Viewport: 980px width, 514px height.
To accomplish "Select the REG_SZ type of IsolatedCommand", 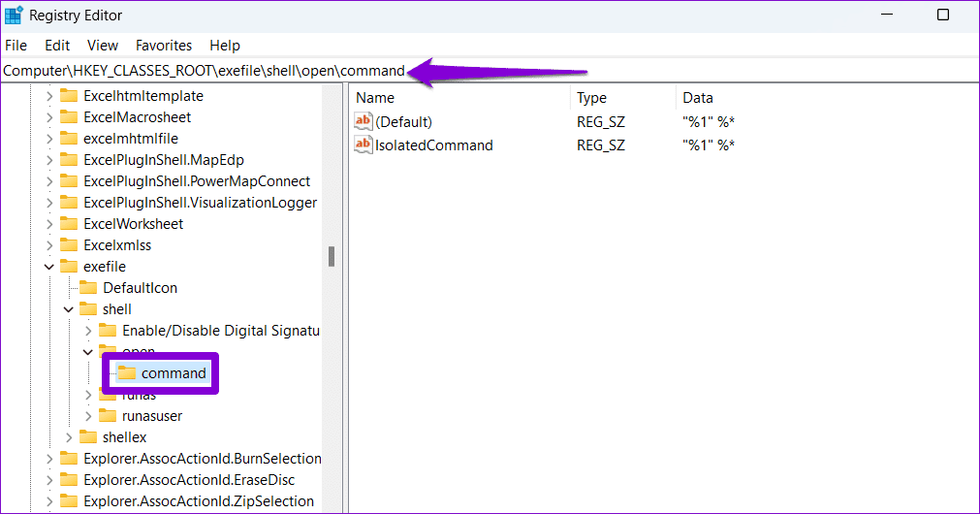I will point(601,145).
